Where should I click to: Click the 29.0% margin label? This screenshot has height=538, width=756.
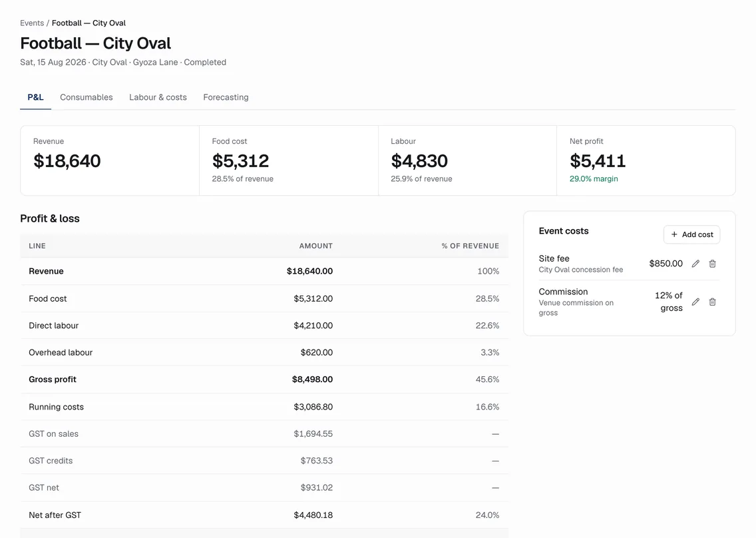[x=594, y=178]
